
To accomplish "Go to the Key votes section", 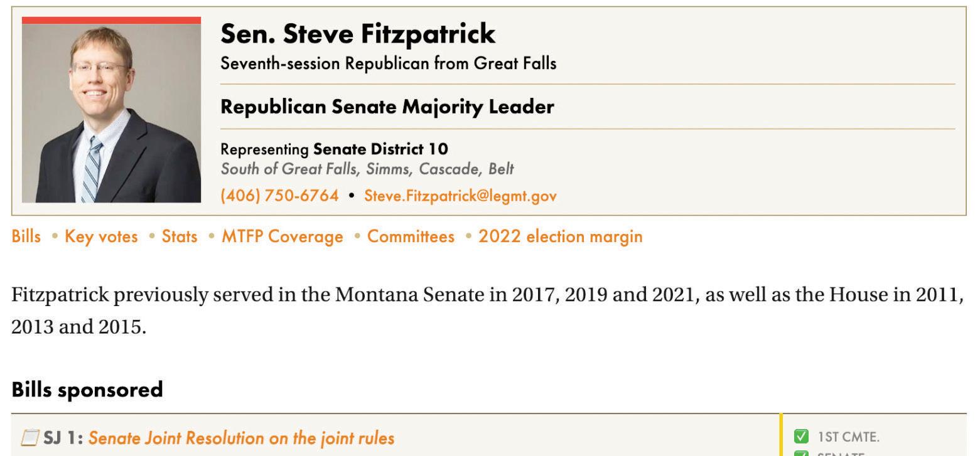I will (x=101, y=236).
